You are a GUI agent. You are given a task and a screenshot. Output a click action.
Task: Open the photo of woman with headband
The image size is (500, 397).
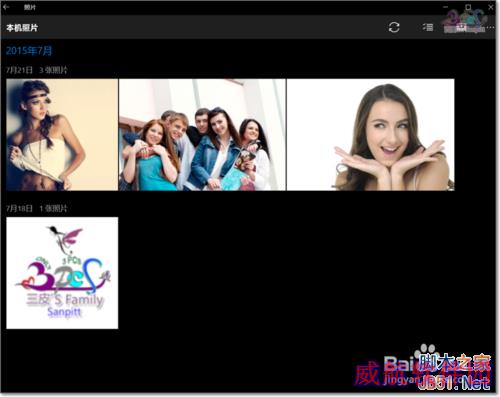62,135
